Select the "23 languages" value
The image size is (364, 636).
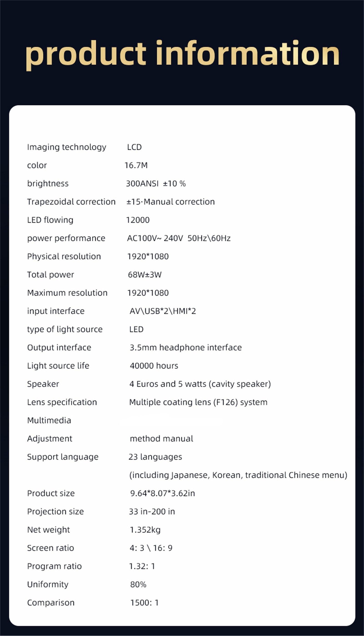coord(155,457)
